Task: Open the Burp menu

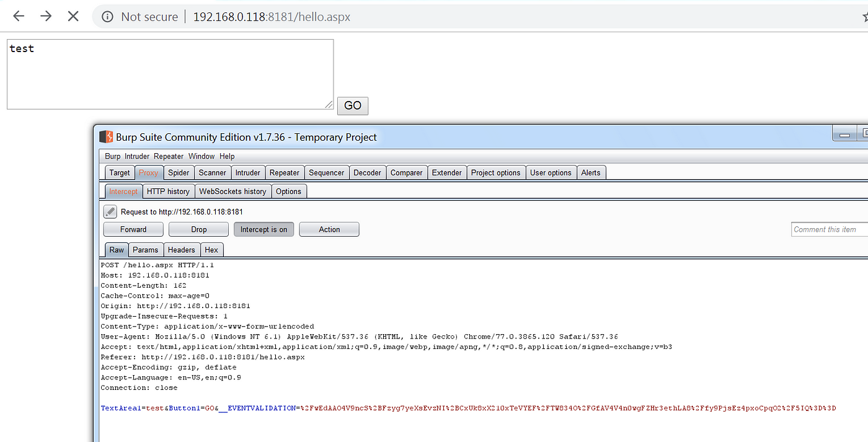Action: point(113,156)
